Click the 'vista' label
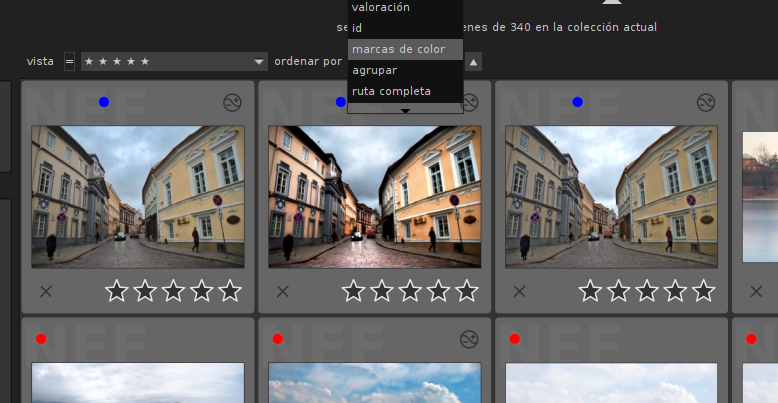778x403 pixels. (x=40, y=62)
